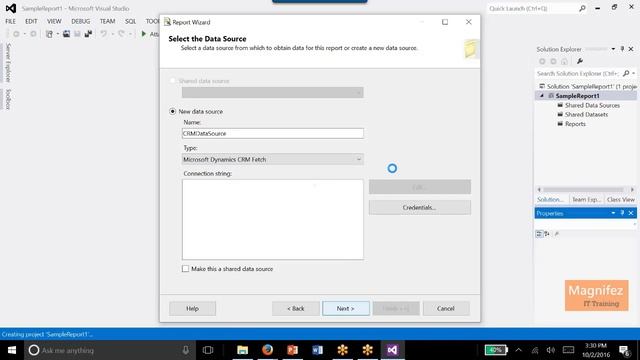Select the New data source radio button
Image resolution: width=640 pixels, height=360 pixels.
pos(173,111)
